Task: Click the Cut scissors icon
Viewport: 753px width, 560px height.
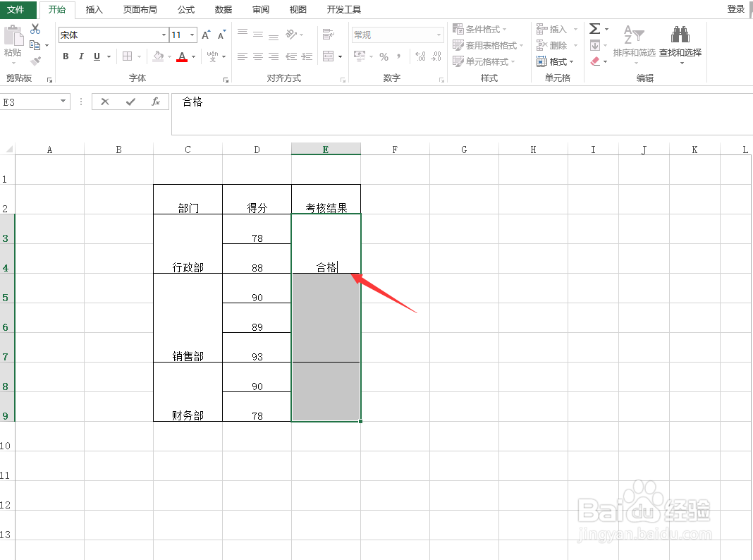Action: [x=35, y=30]
